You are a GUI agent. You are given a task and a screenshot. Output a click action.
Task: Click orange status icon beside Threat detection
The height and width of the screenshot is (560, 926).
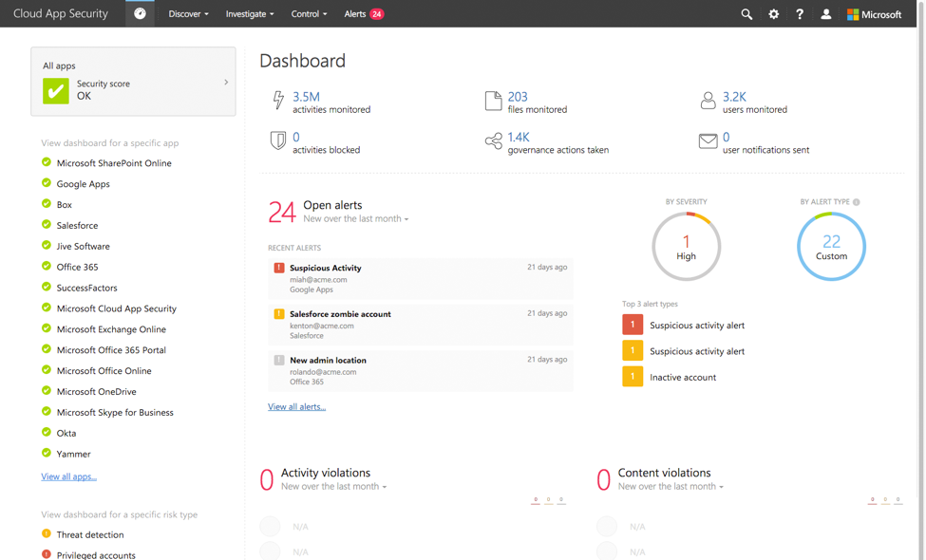47,533
